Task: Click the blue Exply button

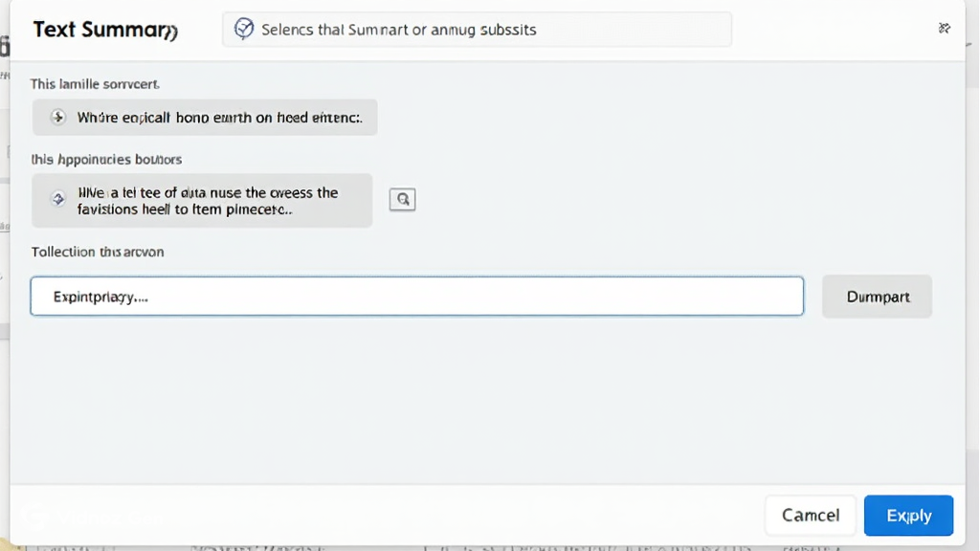Action: (908, 516)
